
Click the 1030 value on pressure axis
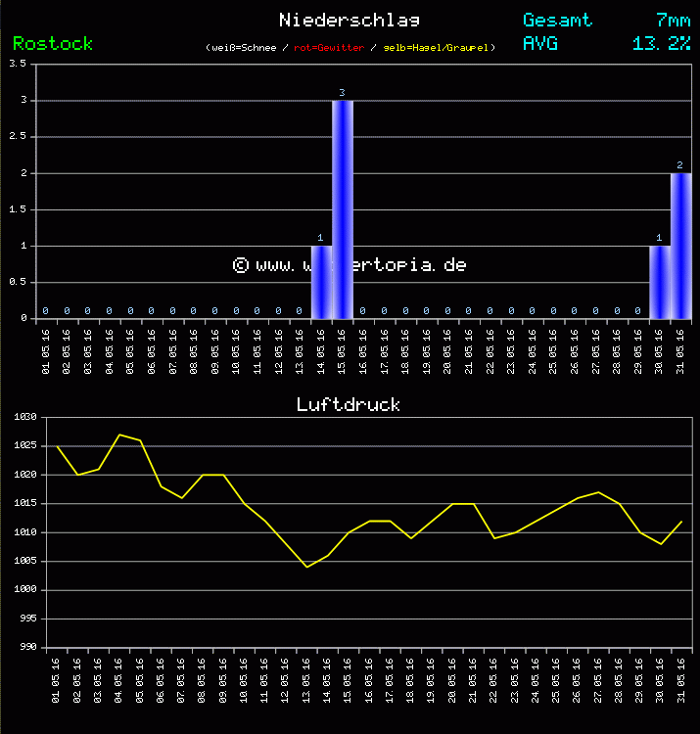coord(25,417)
